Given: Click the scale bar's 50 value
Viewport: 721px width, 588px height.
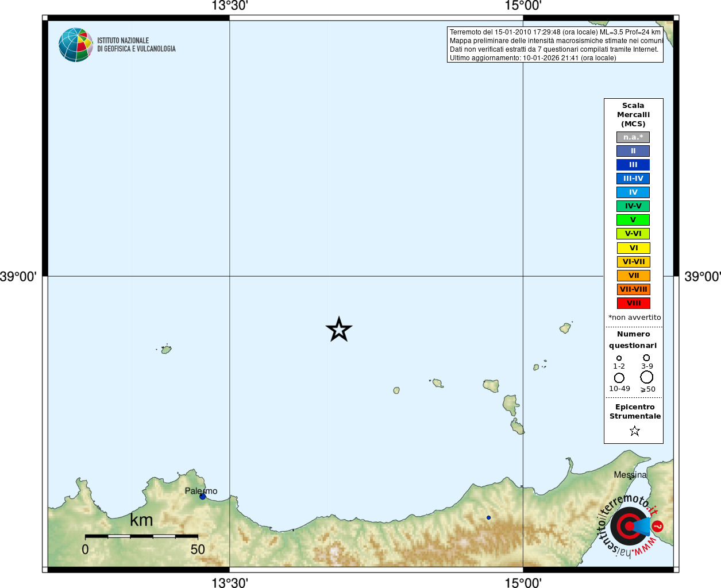Looking at the screenshot, I should [x=198, y=550].
